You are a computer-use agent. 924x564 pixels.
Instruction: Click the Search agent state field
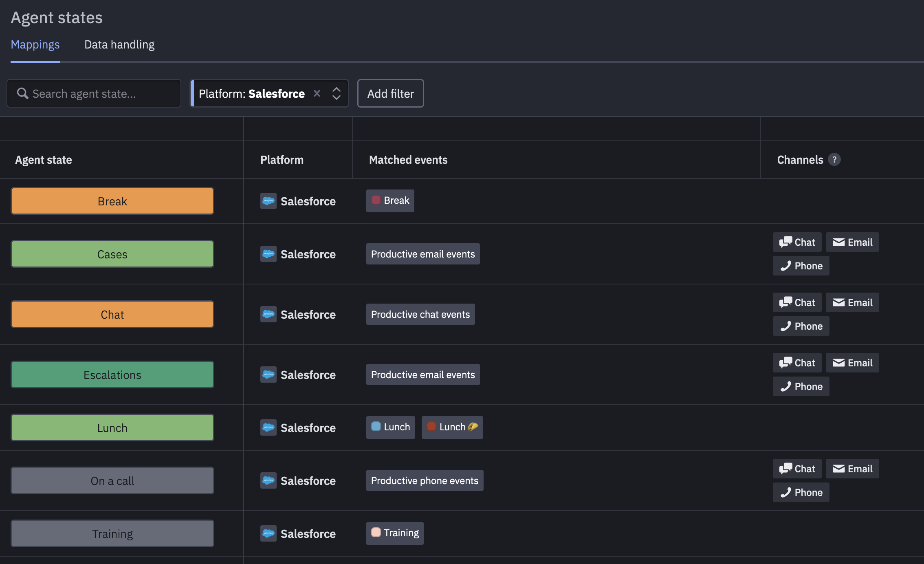point(94,93)
